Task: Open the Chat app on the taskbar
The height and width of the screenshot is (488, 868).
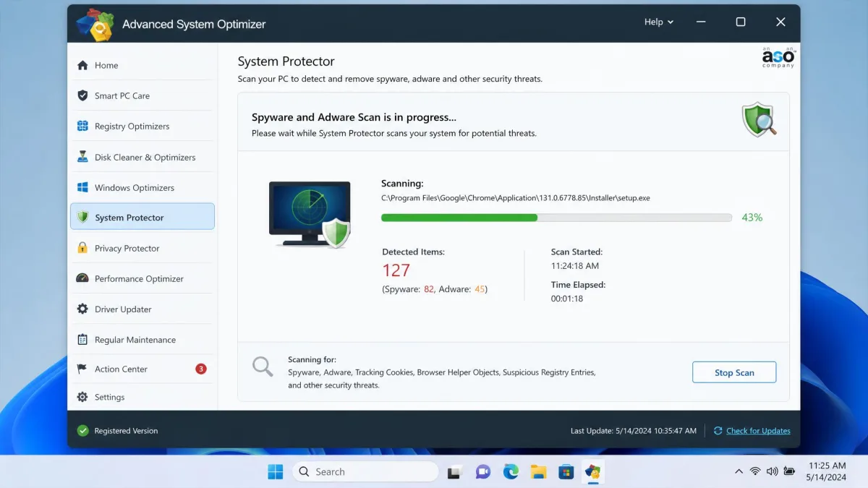Action: (482, 472)
